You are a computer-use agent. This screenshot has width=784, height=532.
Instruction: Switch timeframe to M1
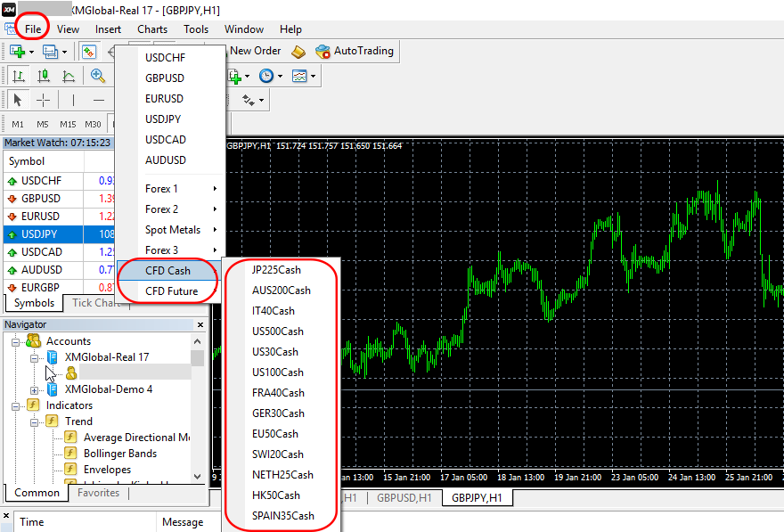point(18,124)
